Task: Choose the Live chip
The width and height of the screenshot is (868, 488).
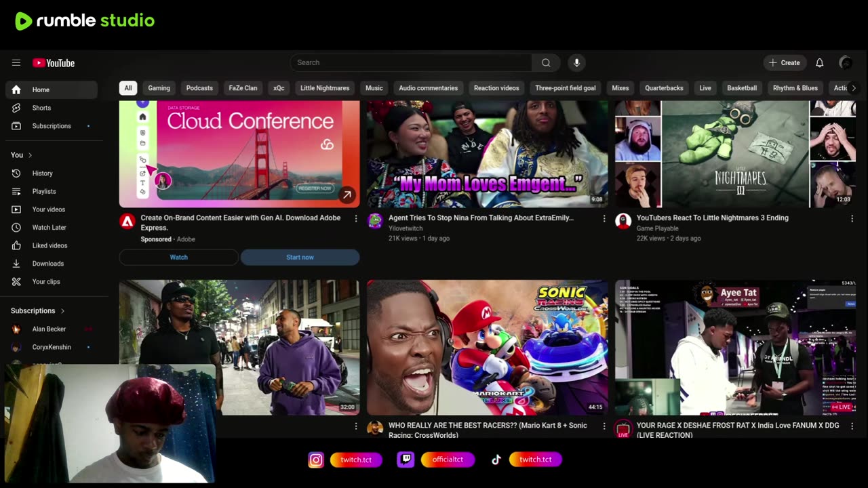Action: point(705,88)
